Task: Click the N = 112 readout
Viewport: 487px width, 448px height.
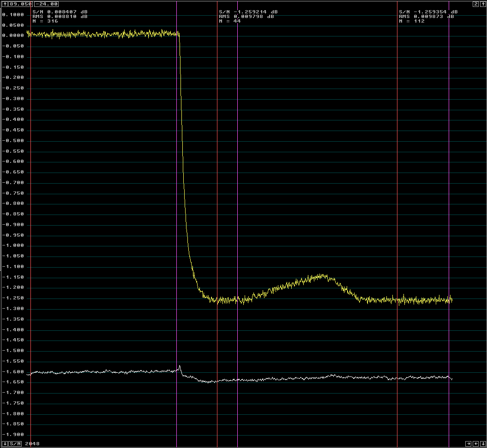Action: click(x=412, y=21)
